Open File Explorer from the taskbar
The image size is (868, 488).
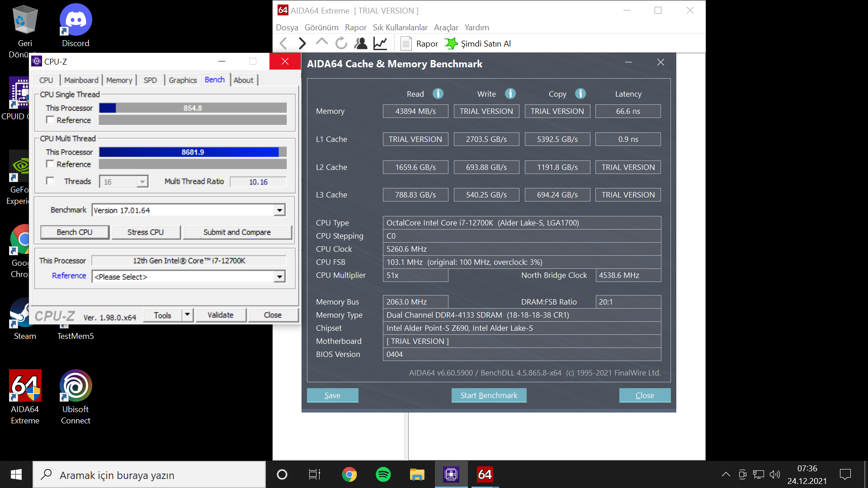click(417, 474)
